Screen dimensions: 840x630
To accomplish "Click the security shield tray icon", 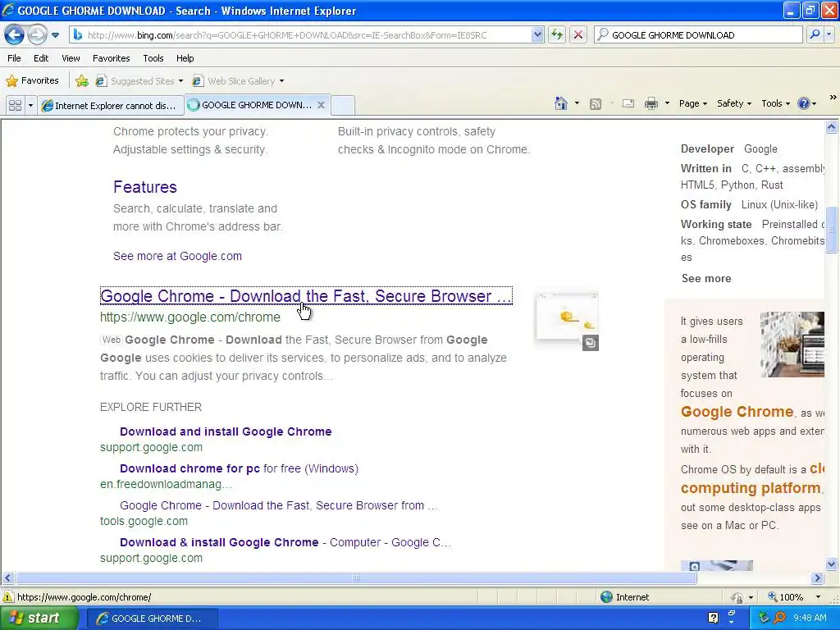I will [764, 619].
